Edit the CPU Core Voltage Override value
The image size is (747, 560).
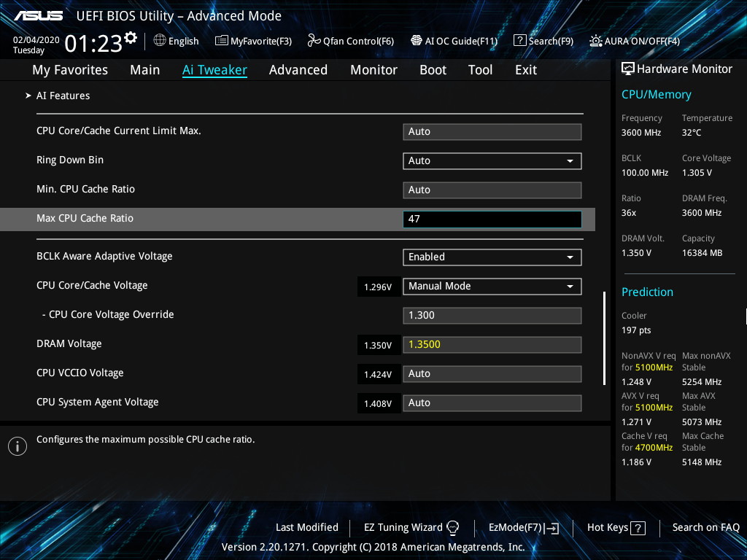click(x=492, y=315)
